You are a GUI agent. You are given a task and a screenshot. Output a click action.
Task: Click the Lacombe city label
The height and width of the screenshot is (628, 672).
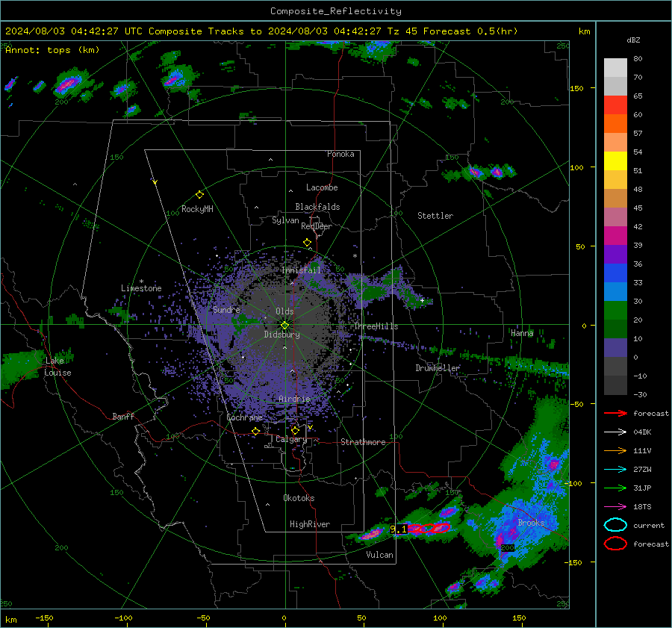tap(322, 187)
